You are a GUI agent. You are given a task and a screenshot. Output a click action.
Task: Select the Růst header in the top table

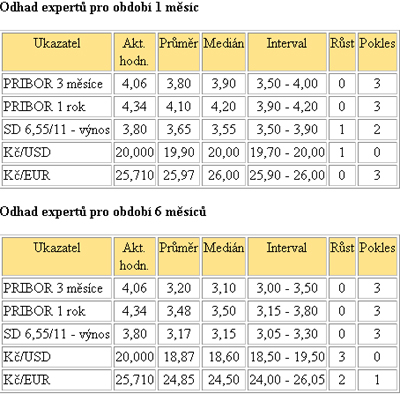coord(342,52)
